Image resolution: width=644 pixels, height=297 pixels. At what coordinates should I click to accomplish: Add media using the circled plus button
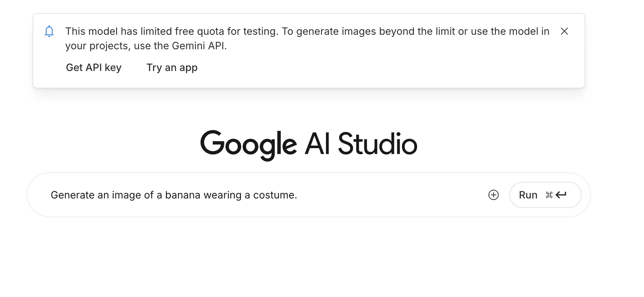point(493,195)
